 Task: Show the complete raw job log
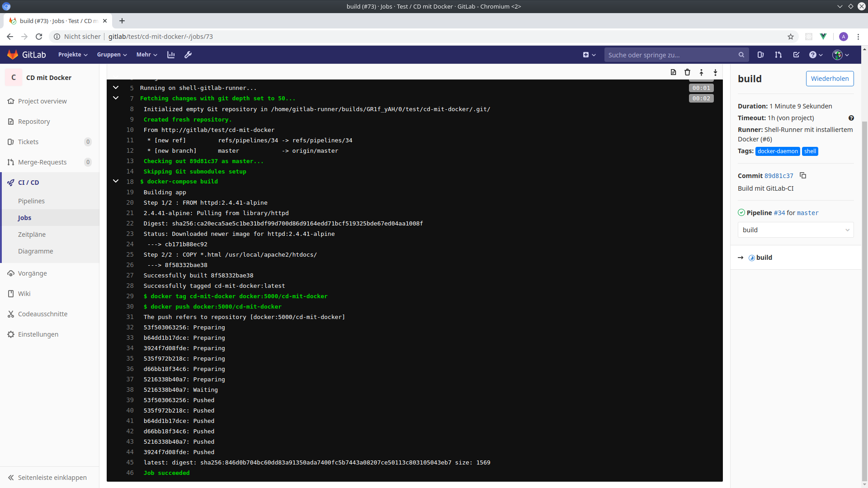(x=673, y=72)
